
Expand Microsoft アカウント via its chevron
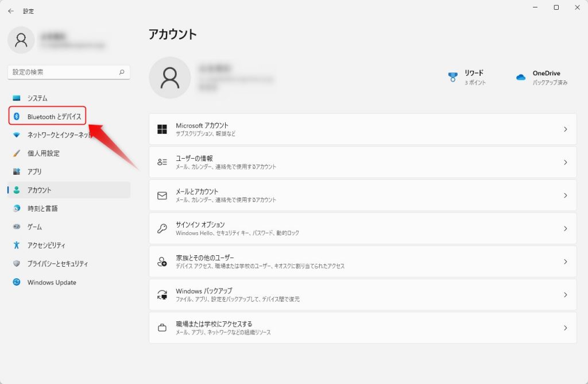point(566,129)
